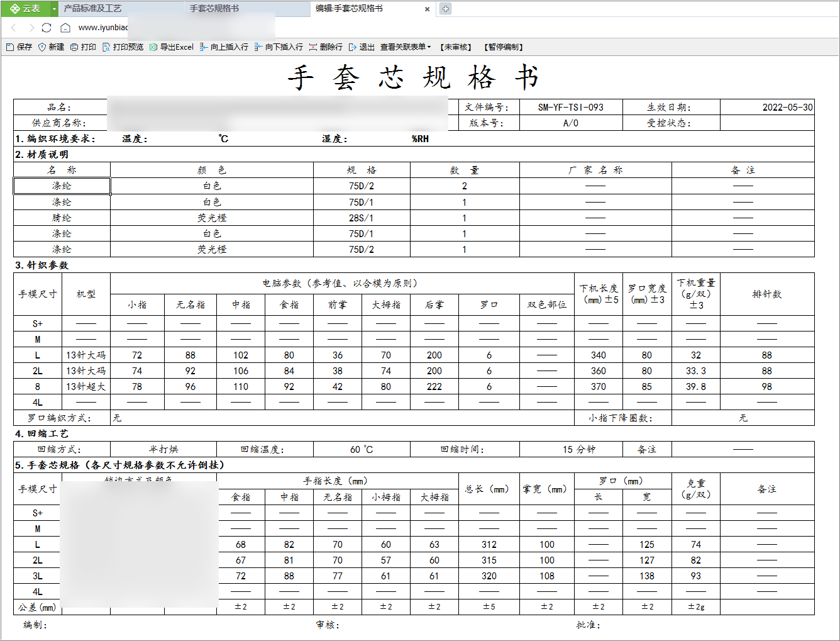Click the 向上插入行 insert row above icon
This screenshot has height=641, width=840.
click(x=204, y=47)
